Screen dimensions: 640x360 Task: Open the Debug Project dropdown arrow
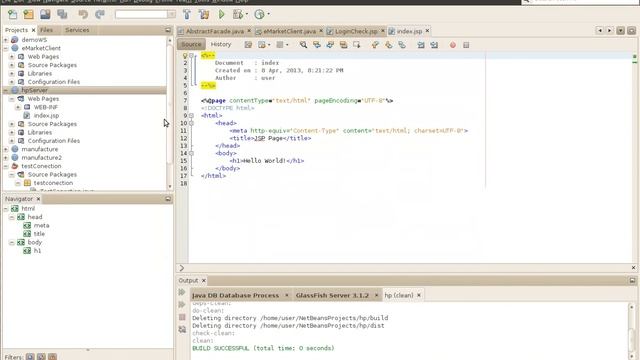247,15
